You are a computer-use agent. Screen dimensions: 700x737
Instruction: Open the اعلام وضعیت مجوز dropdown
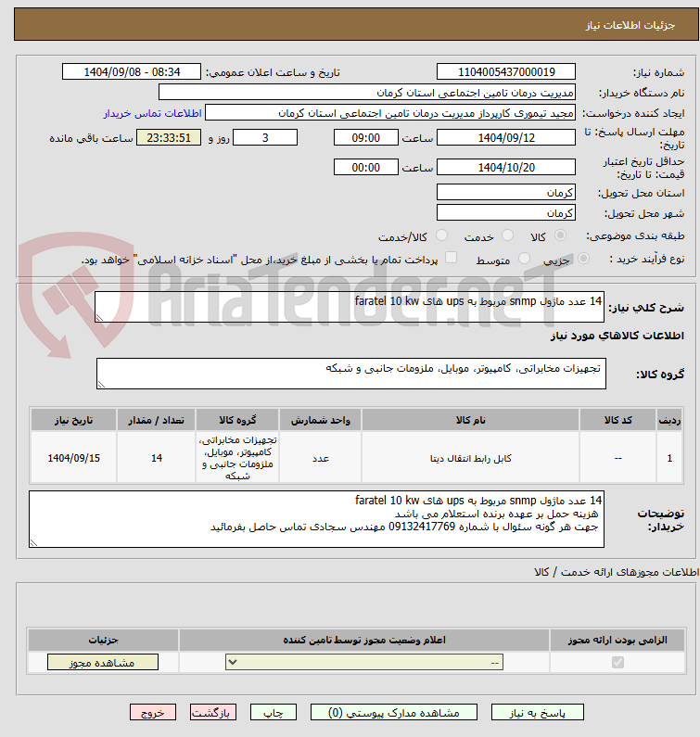[x=364, y=662]
